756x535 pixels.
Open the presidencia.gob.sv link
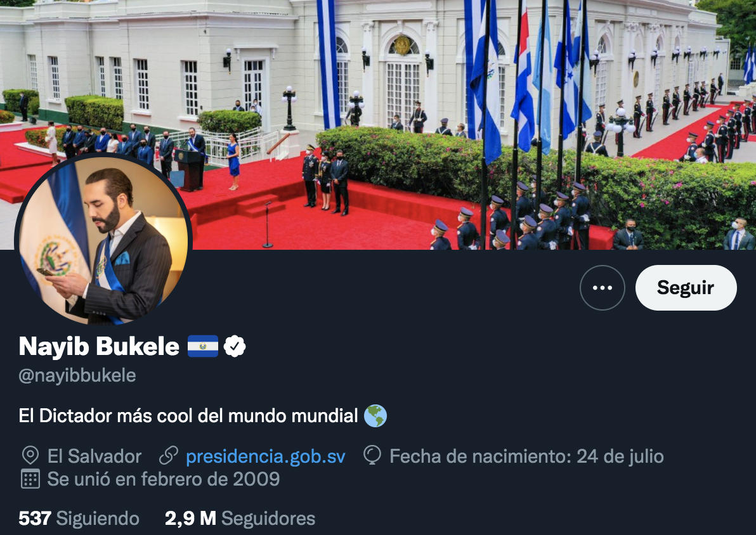pyautogui.click(x=265, y=456)
